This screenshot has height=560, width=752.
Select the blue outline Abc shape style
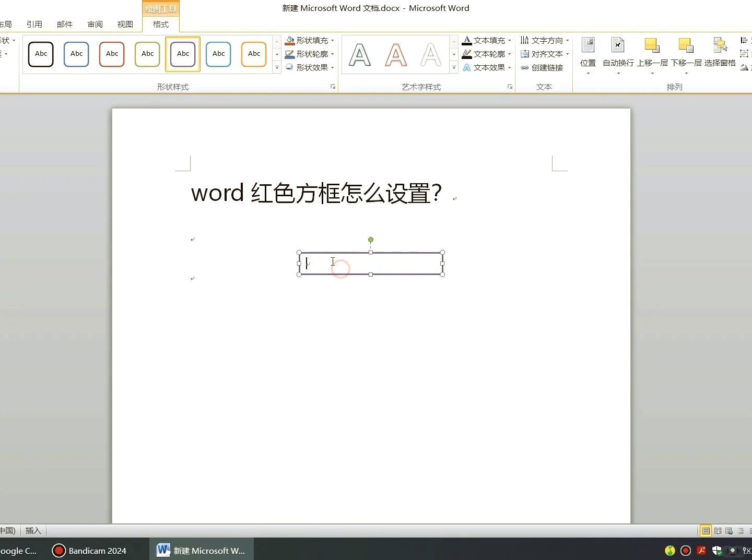pos(77,54)
